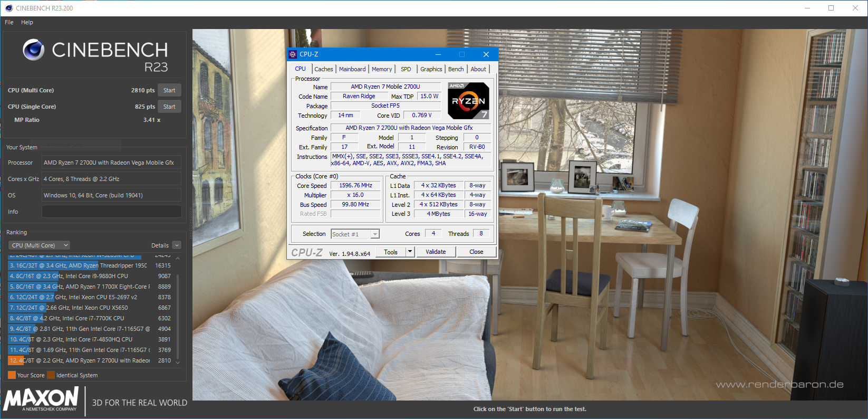Open the CPU (Multi Core) ranking dropdown

pos(39,245)
